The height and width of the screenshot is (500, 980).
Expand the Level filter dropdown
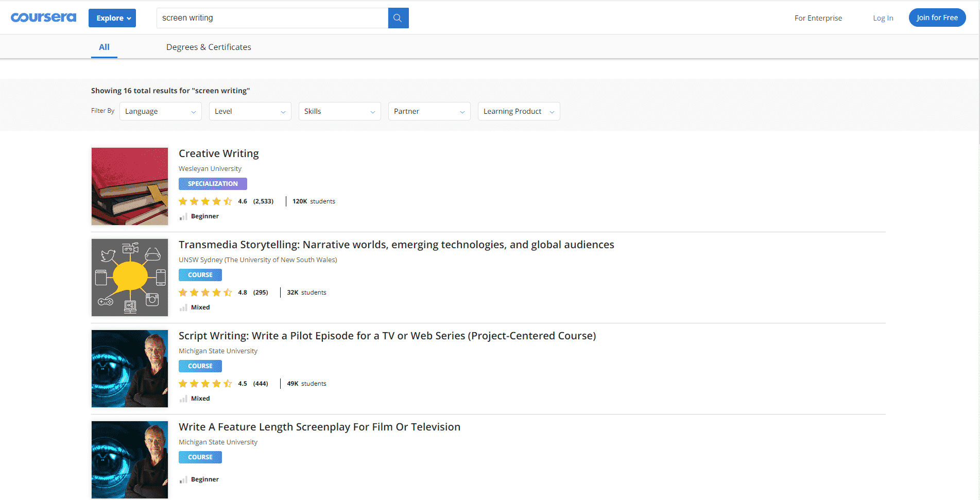[250, 111]
